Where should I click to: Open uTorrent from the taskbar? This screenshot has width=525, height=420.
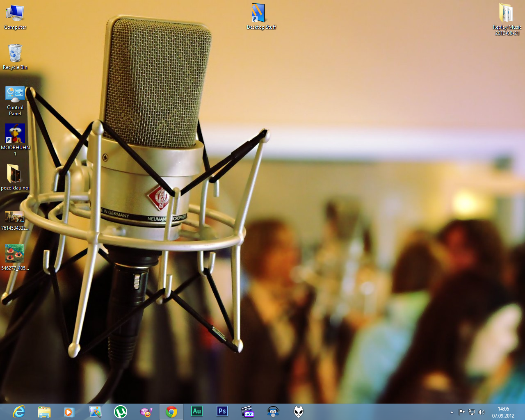[121, 411]
